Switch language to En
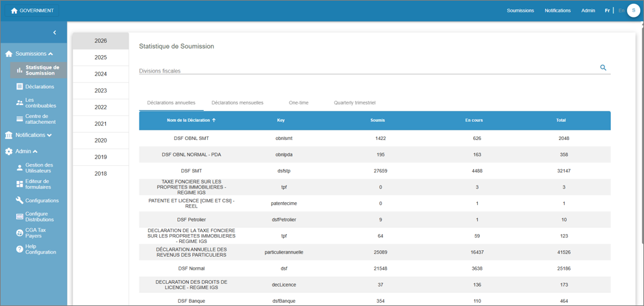 621,10
